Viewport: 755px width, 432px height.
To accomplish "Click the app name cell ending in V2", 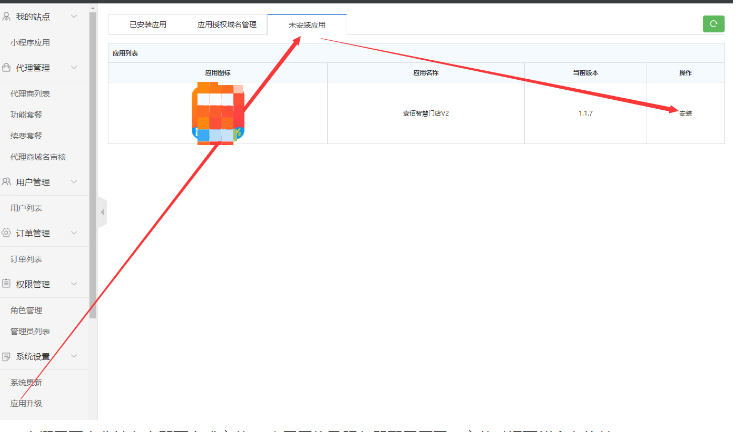I will pyautogui.click(x=426, y=114).
